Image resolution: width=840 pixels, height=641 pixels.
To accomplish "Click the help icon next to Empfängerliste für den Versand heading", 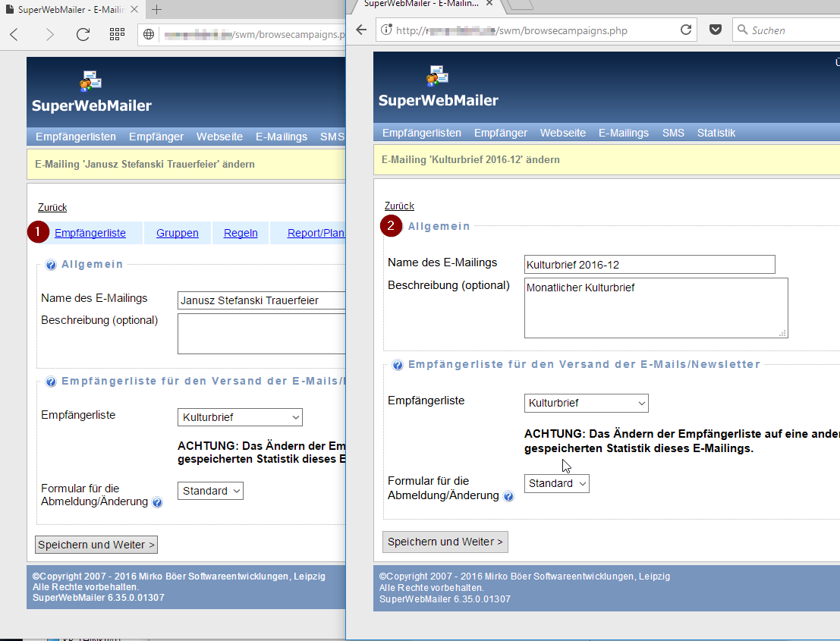I will (398, 365).
